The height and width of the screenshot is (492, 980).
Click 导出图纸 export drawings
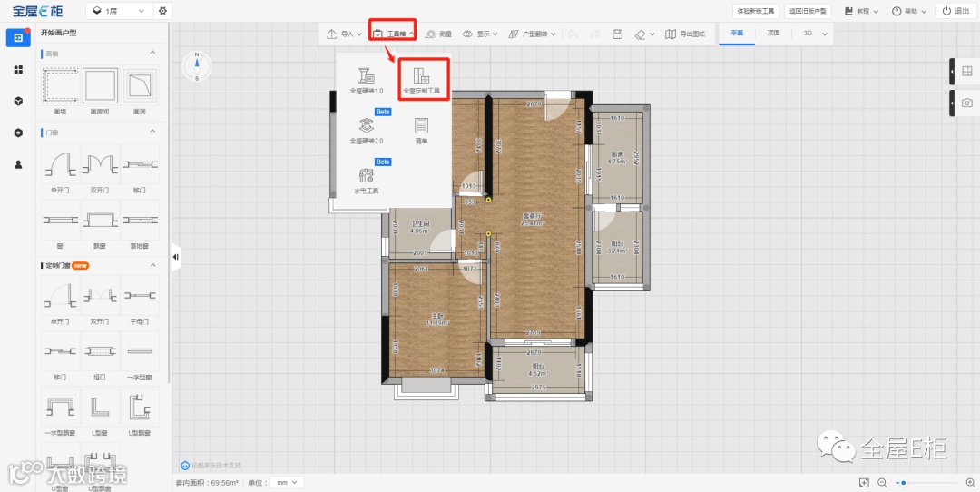click(x=685, y=34)
